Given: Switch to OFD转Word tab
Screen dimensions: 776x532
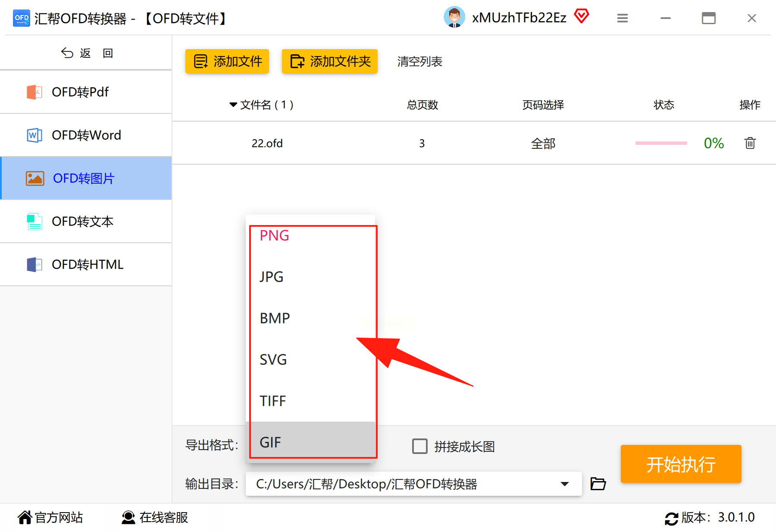Looking at the screenshot, I should [x=86, y=135].
